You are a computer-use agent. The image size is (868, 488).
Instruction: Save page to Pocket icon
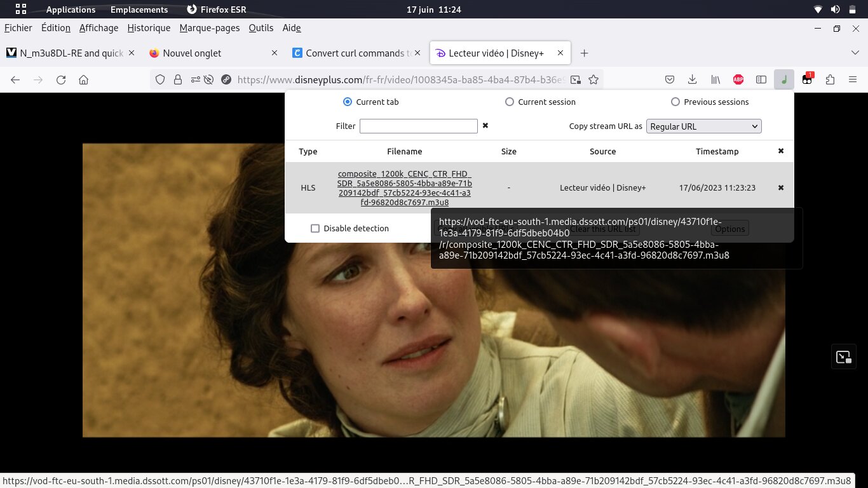click(670, 79)
